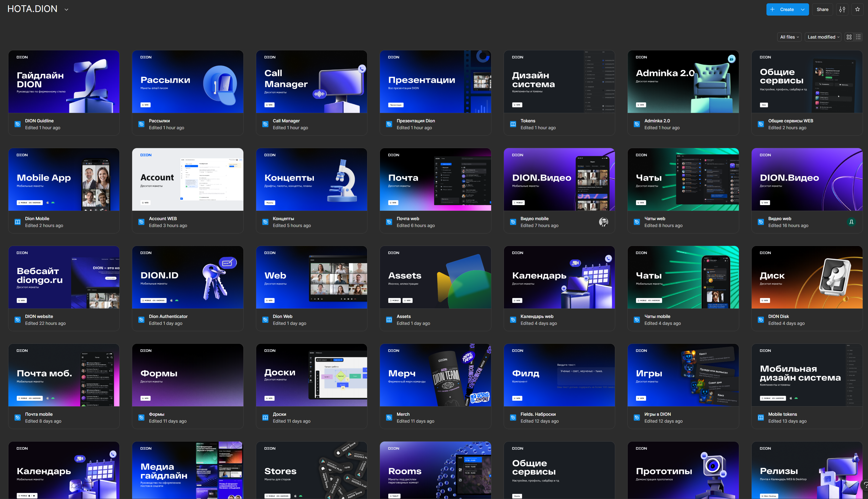Click the avatar on Видео mobile card
Image resolution: width=868 pixels, height=499 pixels.
pos(603,222)
